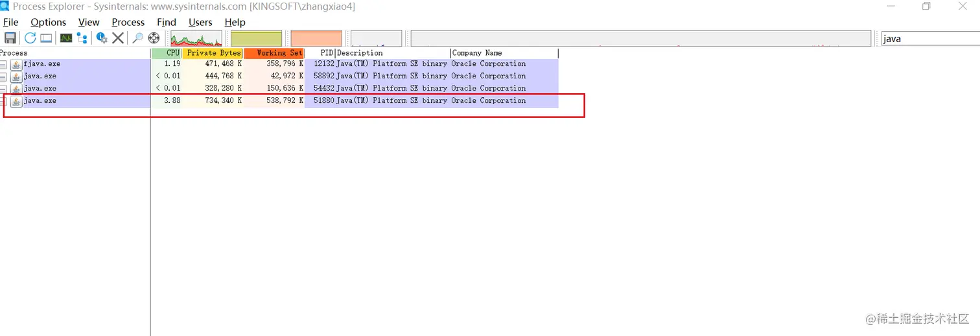This screenshot has width=980, height=336.
Task: Collapse the fjava.exe tree node
Action: point(3,64)
